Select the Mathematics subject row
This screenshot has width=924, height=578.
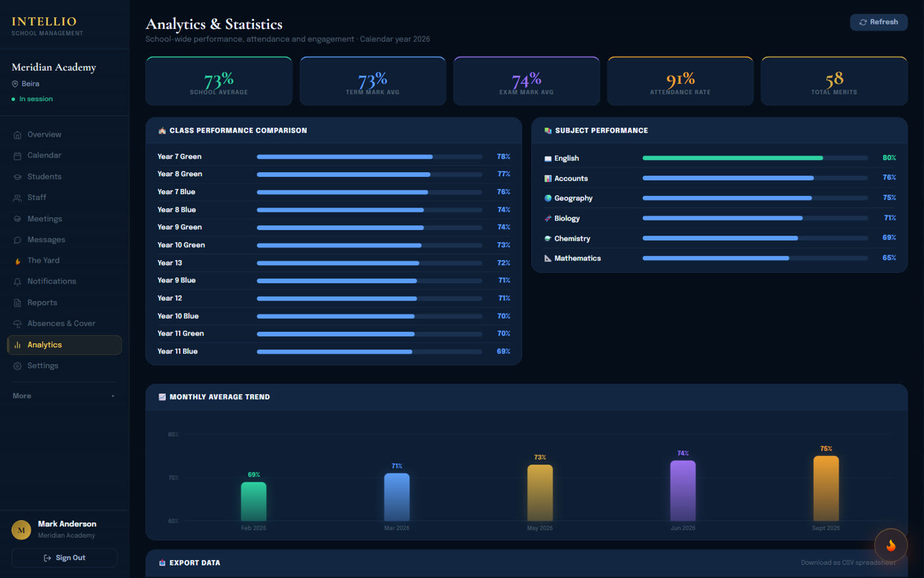coord(719,259)
